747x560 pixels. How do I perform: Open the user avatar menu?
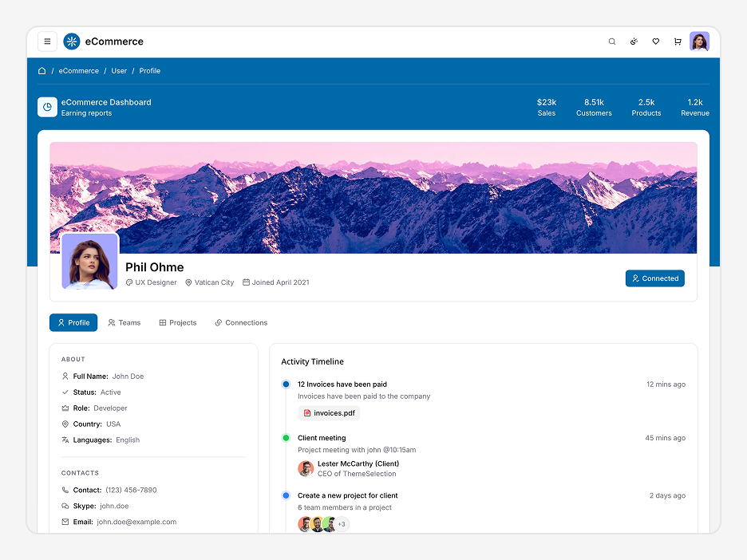pyautogui.click(x=699, y=41)
